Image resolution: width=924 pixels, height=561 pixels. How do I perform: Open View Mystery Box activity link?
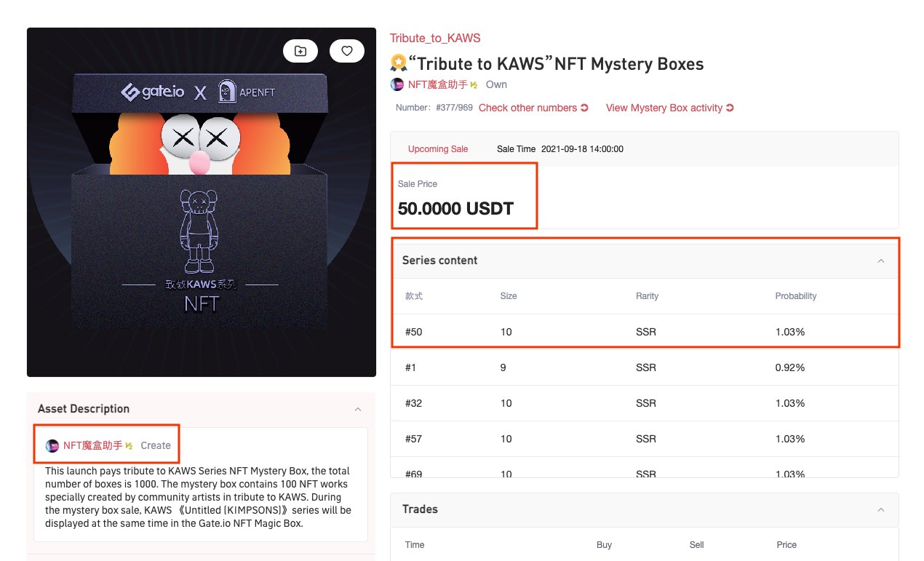pos(664,108)
